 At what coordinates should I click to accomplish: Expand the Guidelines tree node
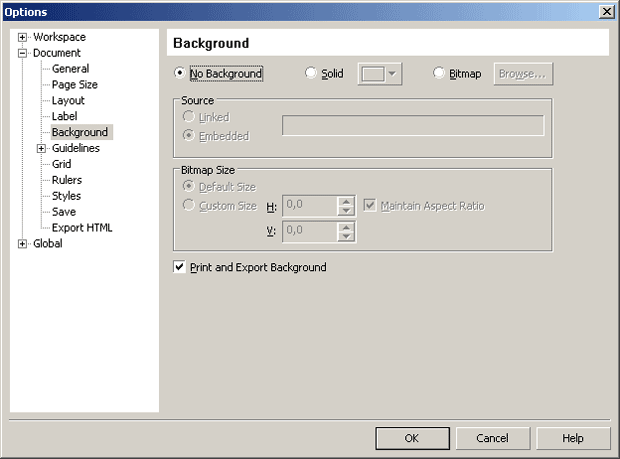(x=41, y=148)
